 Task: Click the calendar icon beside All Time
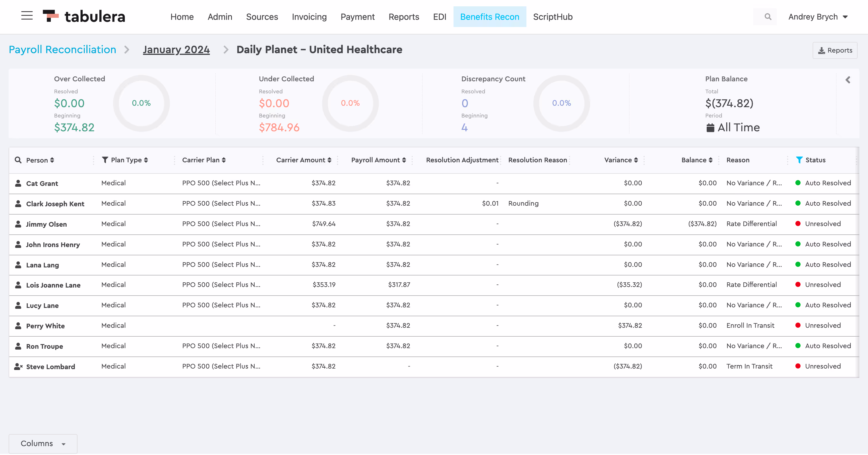click(710, 128)
